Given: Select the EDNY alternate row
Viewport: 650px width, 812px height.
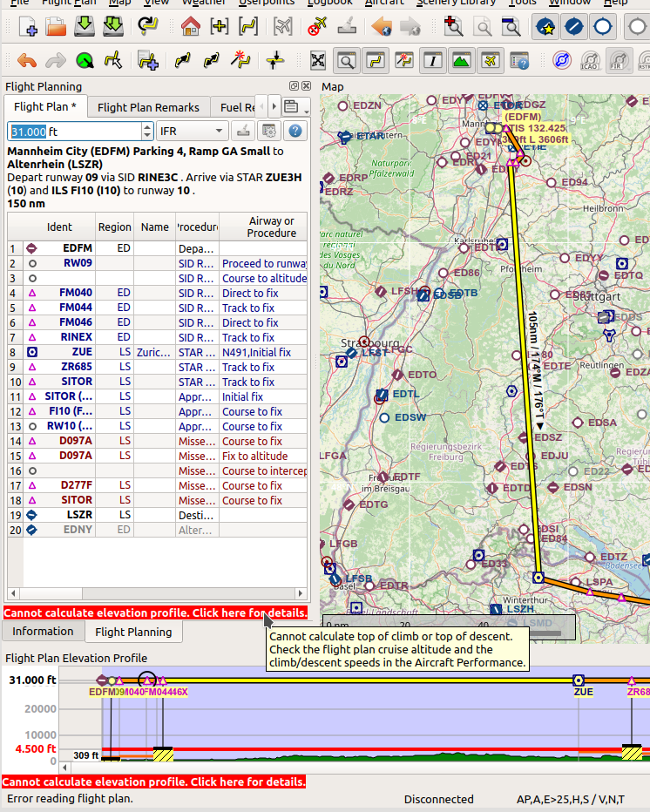Looking at the screenshot, I should click(157, 530).
